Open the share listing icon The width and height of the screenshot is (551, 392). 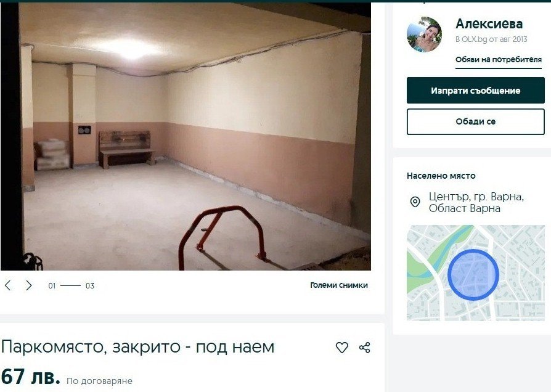(x=365, y=348)
